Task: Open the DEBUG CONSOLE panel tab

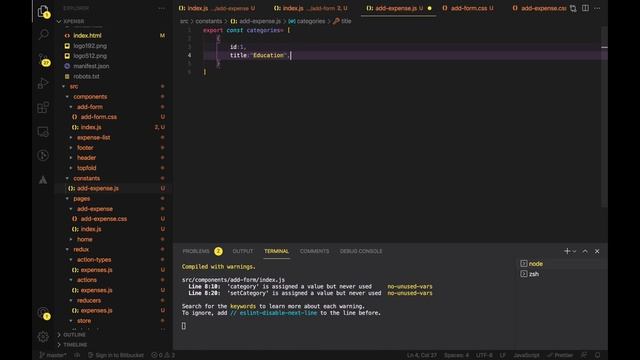Action: [361, 251]
